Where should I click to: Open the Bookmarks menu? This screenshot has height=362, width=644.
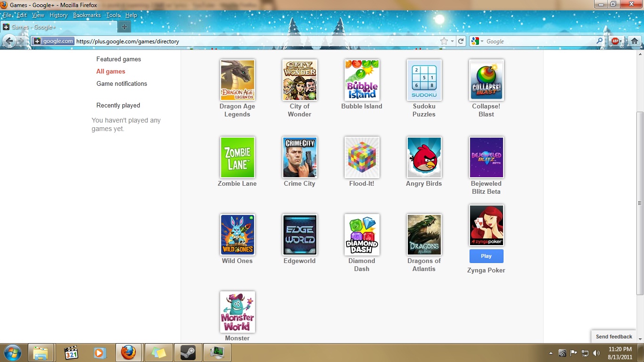point(87,15)
